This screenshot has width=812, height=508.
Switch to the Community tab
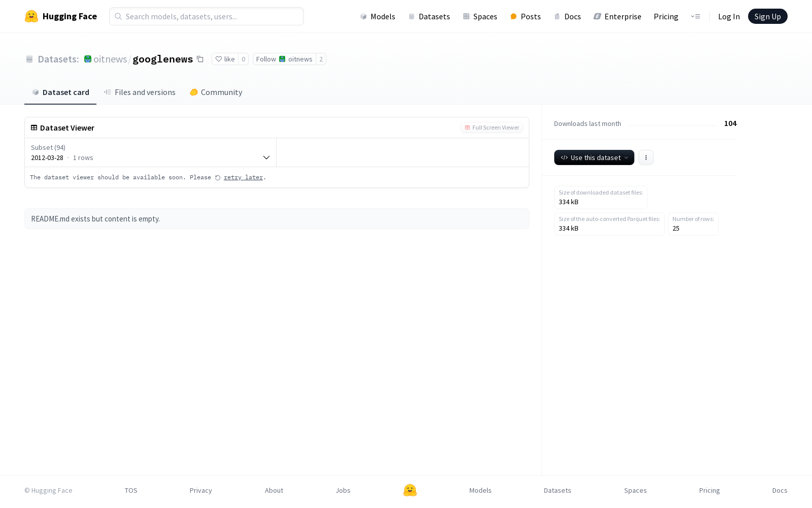pos(216,92)
